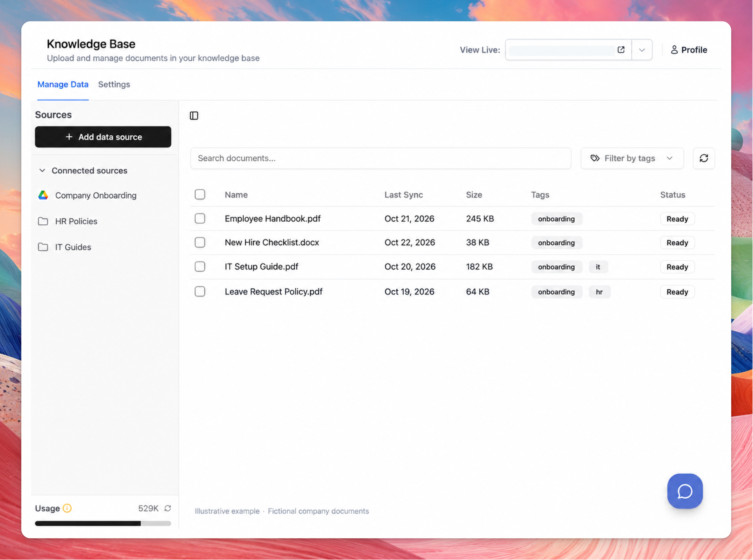Click the Profile user icon
Screen dimensions: 753x560
point(674,50)
